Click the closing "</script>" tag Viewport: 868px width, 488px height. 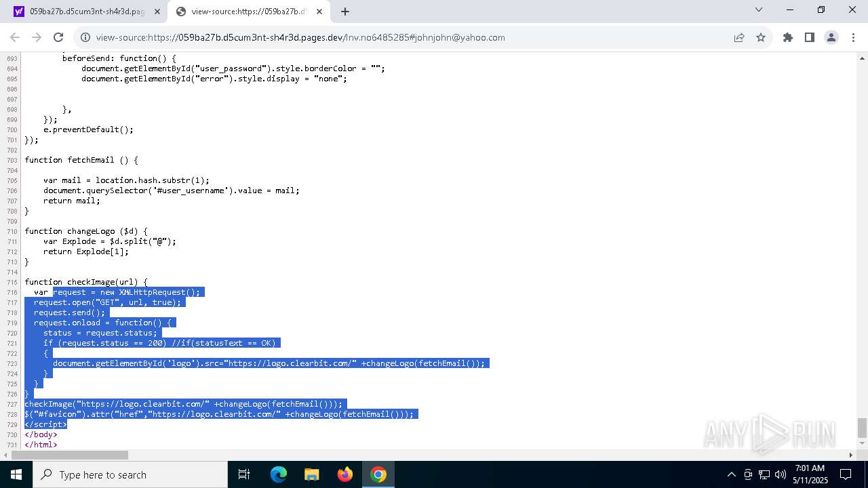(x=45, y=424)
